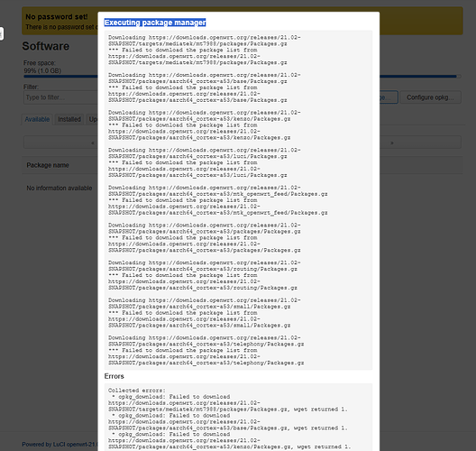Switch to the Available tab
The image size is (476, 451).
37,119
